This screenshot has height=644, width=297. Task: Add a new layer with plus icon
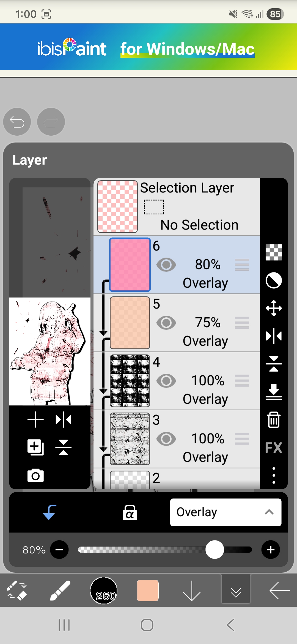click(x=35, y=420)
